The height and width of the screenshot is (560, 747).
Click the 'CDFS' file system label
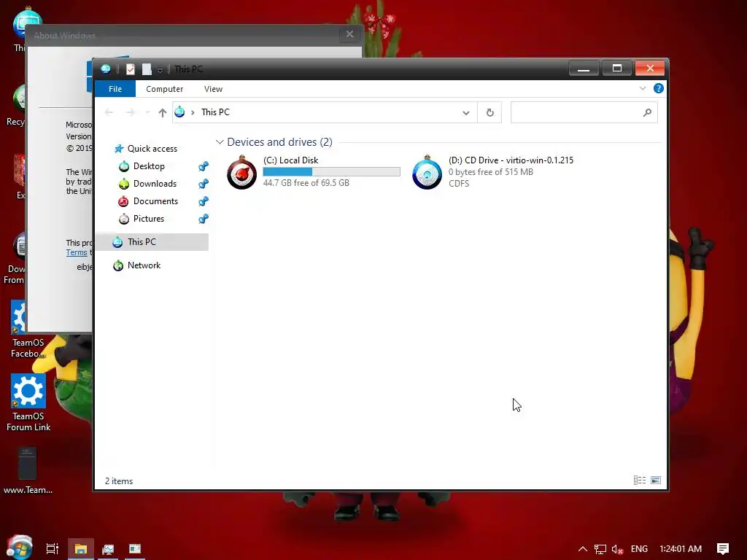coord(459,183)
